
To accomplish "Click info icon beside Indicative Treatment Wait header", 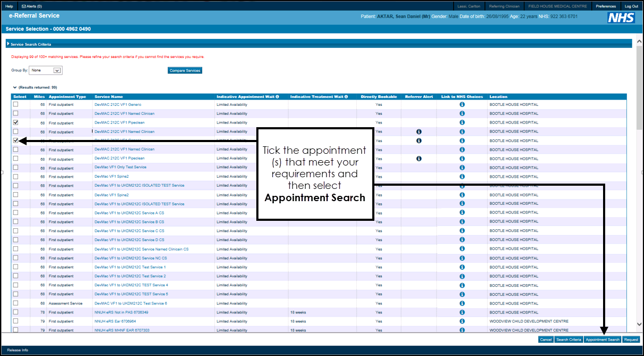I will (346, 97).
